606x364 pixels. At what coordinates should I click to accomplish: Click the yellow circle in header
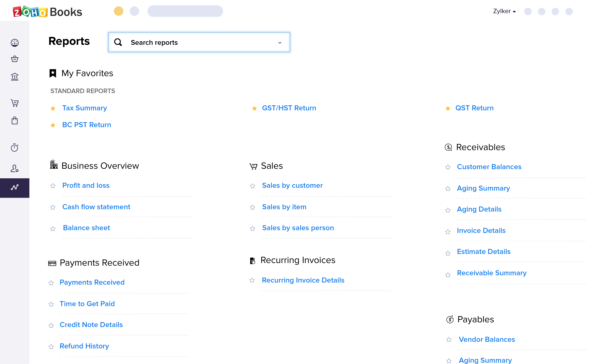pos(118,11)
